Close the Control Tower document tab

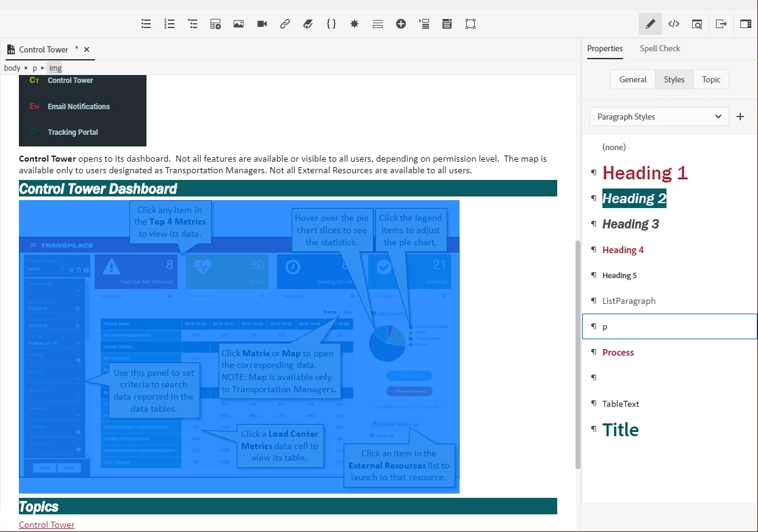tap(87, 49)
